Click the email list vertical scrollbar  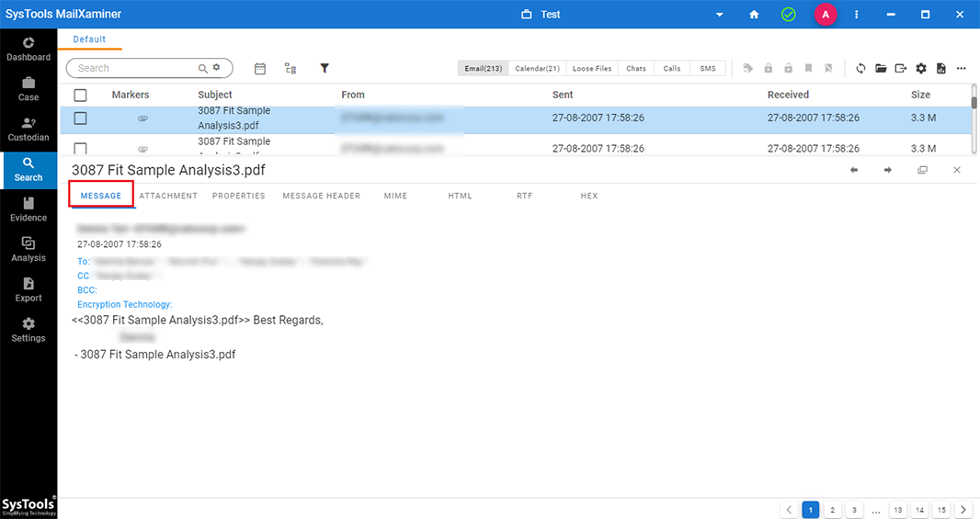coord(974,118)
